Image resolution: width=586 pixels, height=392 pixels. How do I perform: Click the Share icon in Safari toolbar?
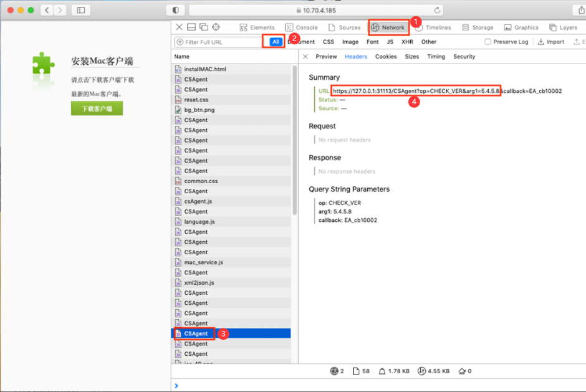click(x=580, y=10)
